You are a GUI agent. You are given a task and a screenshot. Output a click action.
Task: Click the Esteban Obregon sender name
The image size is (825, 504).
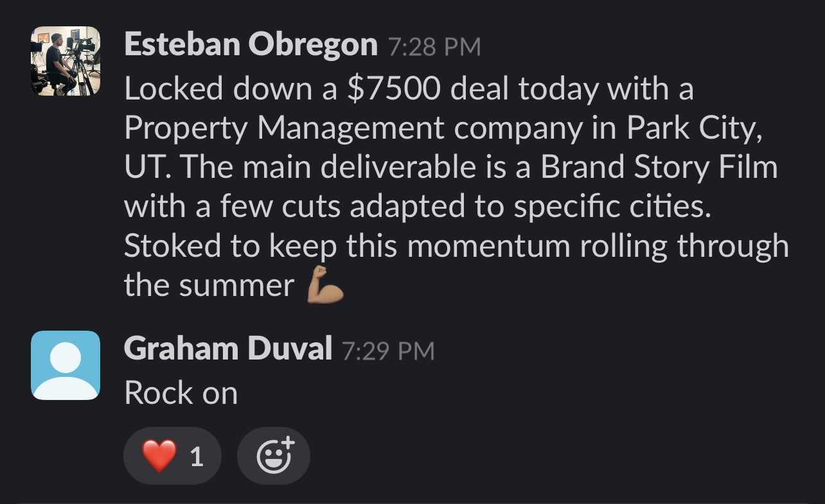tap(251, 45)
